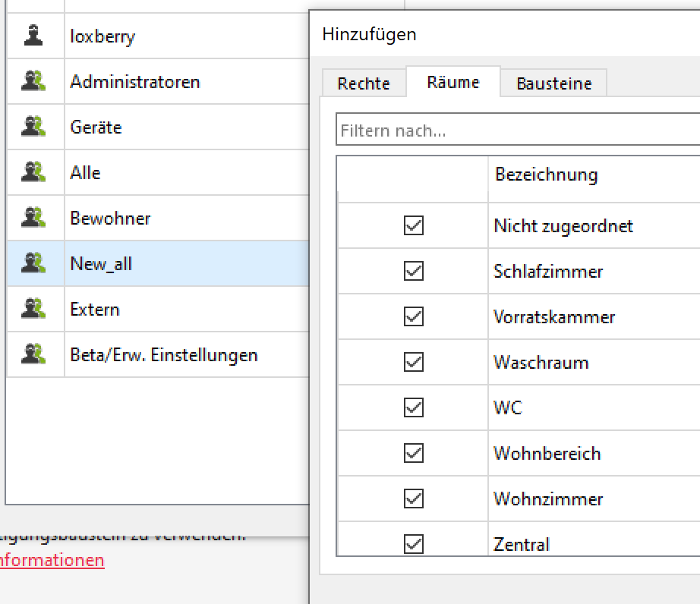Click the New_all group icon

point(33,263)
